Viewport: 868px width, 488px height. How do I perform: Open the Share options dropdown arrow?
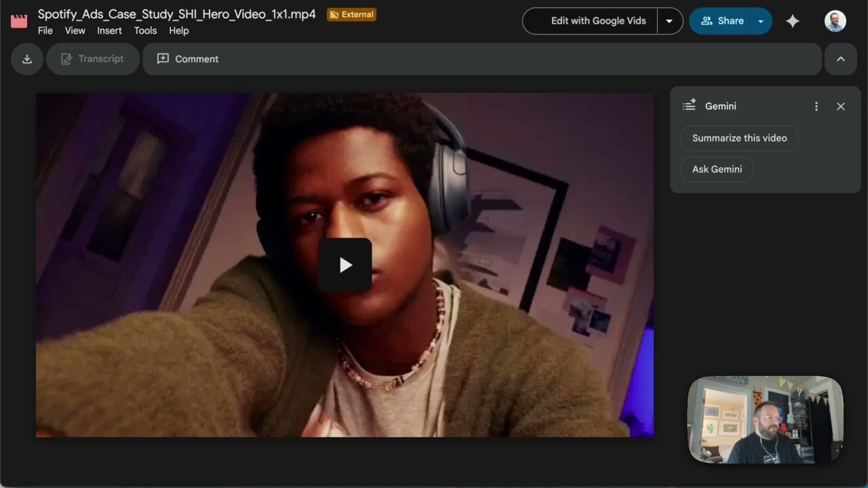(x=761, y=21)
